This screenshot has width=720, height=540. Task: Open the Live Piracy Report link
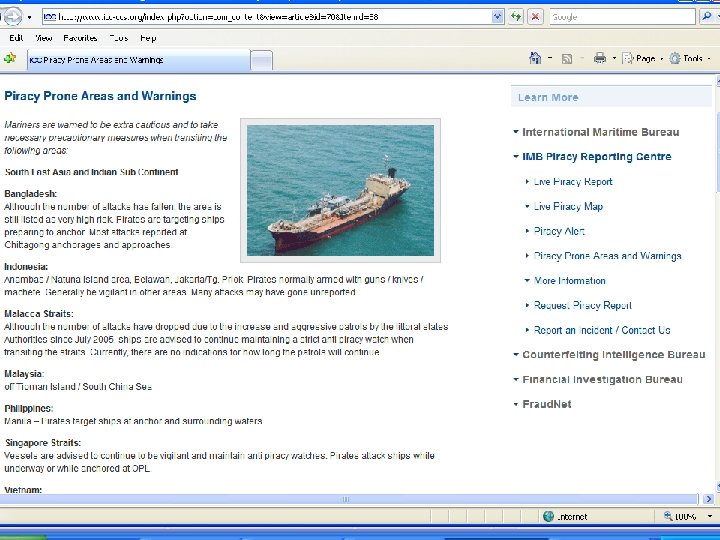tap(573, 182)
